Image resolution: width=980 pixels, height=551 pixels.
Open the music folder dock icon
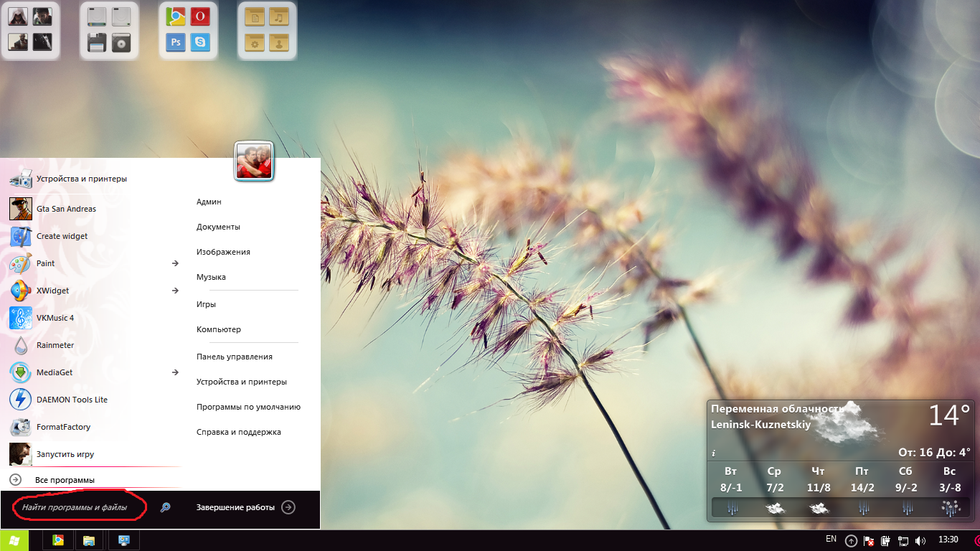[279, 17]
